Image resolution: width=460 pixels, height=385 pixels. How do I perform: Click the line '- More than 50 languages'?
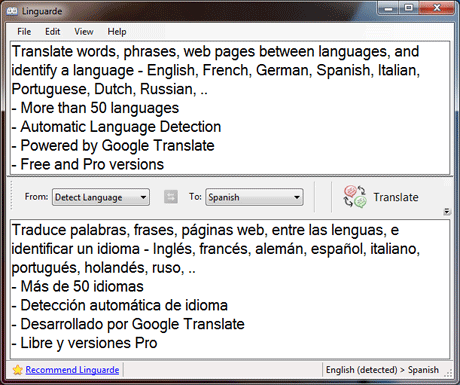[x=95, y=108]
